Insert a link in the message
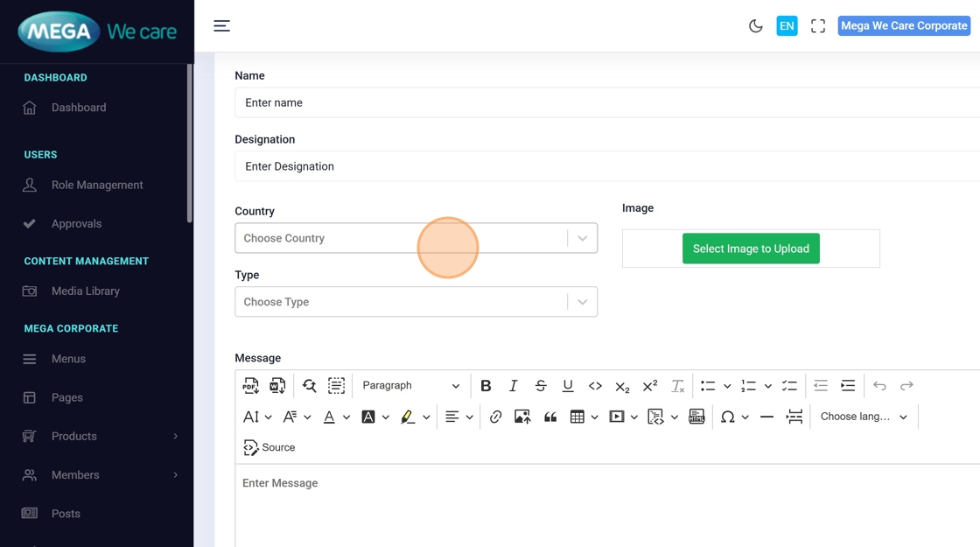This screenshot has width=980, height=547. tap(495, 417)
